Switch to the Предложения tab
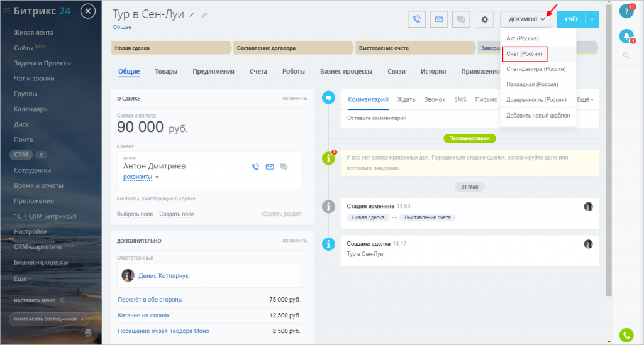 point(214,71)
